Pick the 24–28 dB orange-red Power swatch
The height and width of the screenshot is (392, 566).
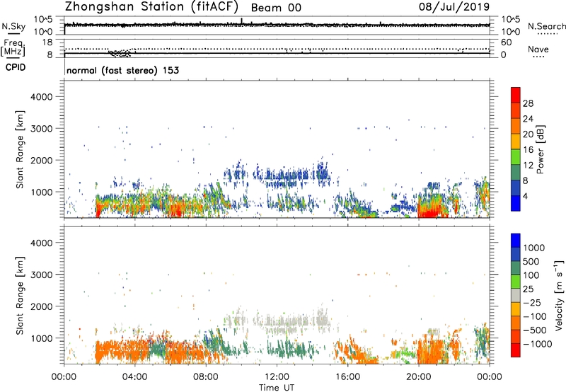click(516, 110)
